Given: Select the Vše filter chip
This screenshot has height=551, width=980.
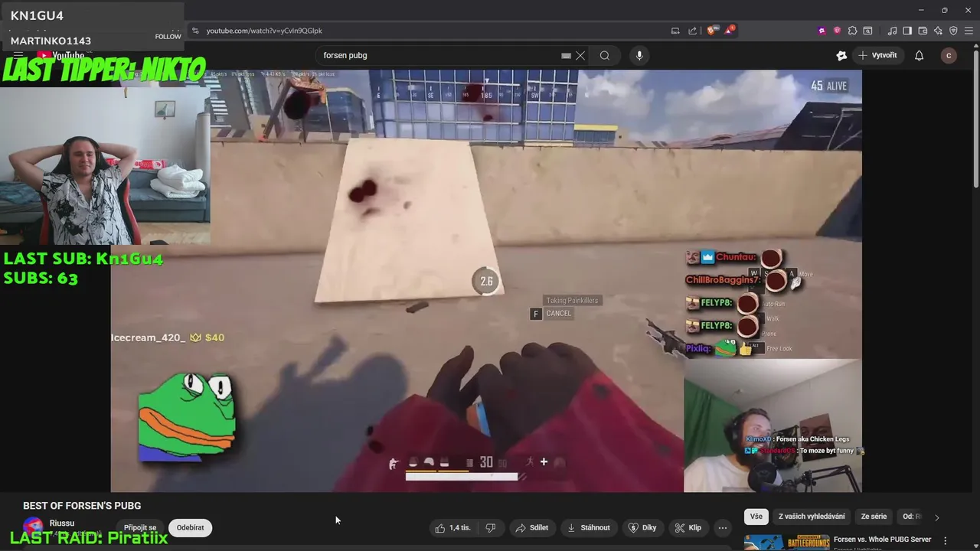Looking at the screenshot, I should click(x=756, y=517).
